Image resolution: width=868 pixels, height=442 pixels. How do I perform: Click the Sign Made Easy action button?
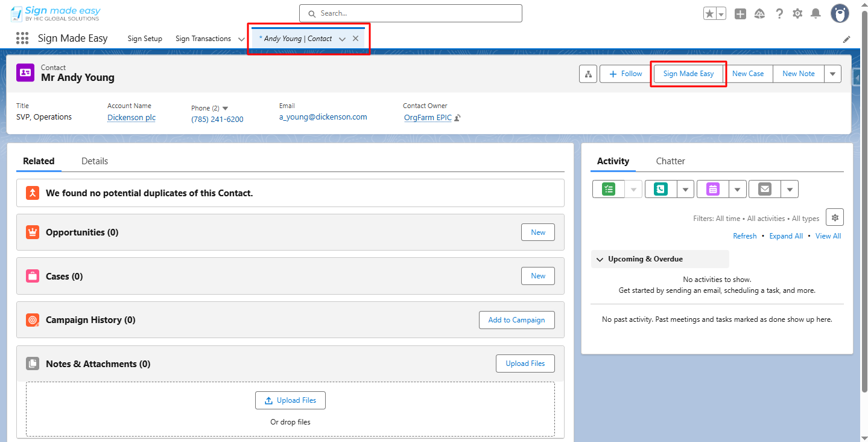click(688, 74)
